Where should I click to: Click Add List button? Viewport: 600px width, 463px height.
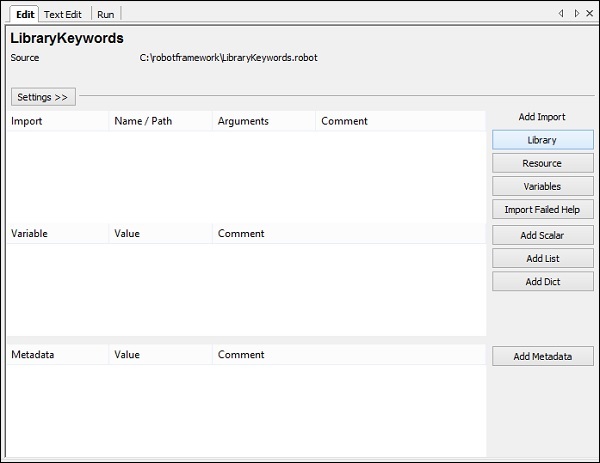pyautogui.click(x=542, y=258)
